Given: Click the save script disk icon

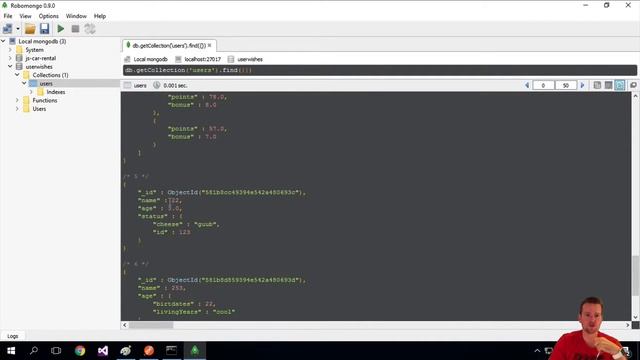Looking at the screenshot, I should 44,29.
